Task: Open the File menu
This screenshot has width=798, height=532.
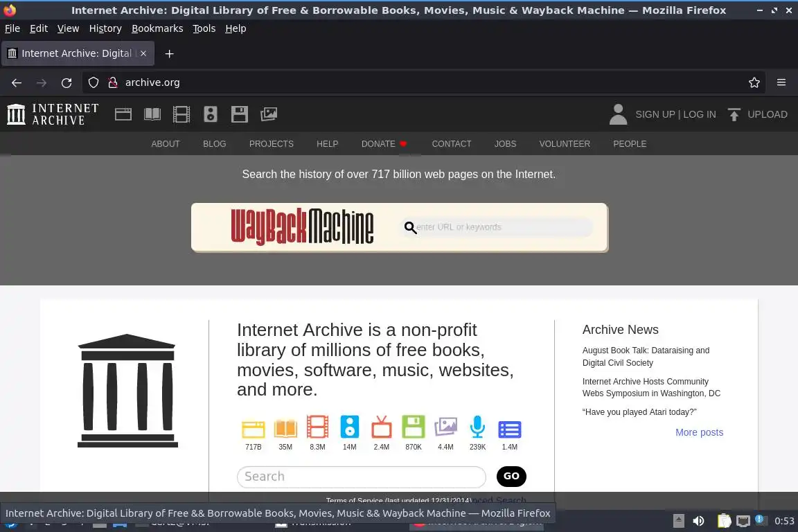Action: point(12,28)
